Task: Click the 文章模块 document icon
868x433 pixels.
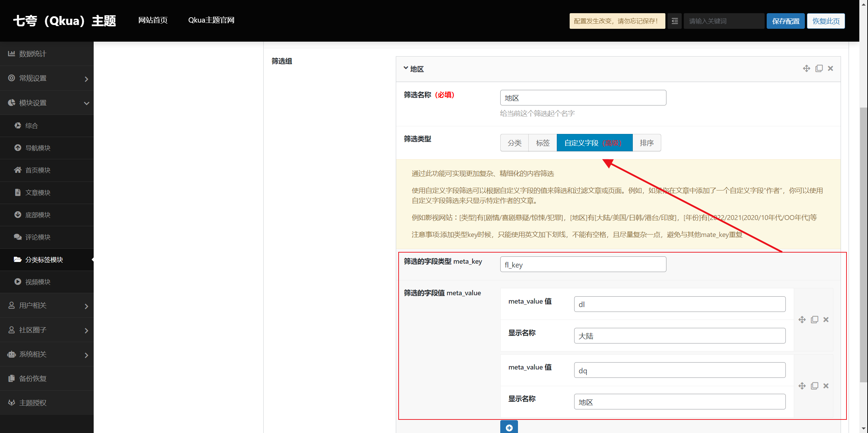Action: tap(18, 192)
